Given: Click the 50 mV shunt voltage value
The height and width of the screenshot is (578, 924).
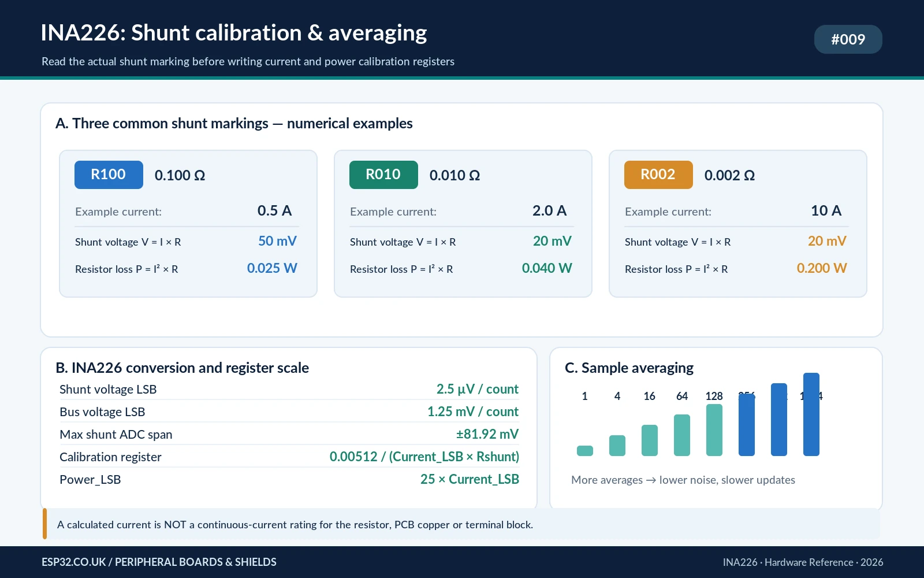Looking at the screenshot, I should 277,241.
